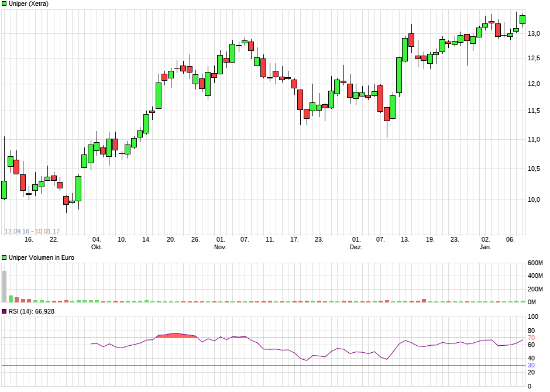Click the 13,0 price axis label
Viewport: 550px width, 392px height.
(x=534, y=35)
